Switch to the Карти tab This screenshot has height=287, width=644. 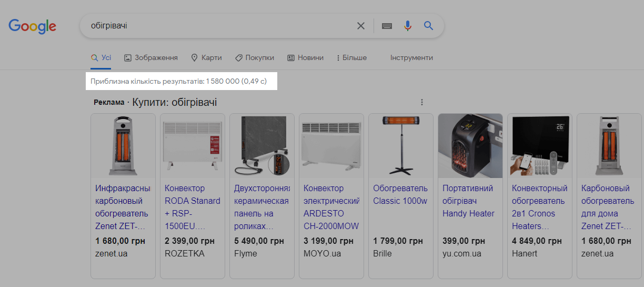click(x=206, y=58)
